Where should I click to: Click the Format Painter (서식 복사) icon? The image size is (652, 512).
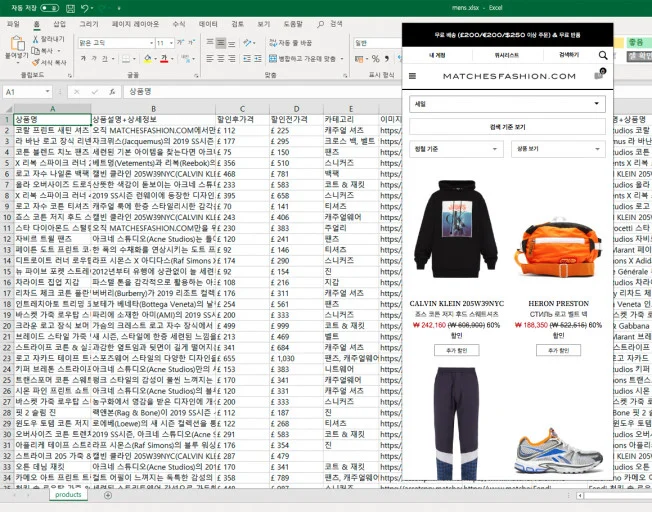click(36, 62)
